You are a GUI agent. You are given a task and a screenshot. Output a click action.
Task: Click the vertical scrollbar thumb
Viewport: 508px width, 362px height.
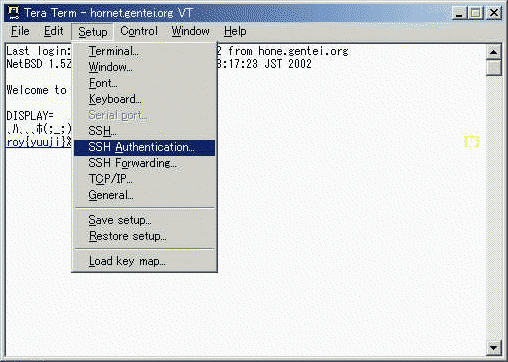[494, 67]
